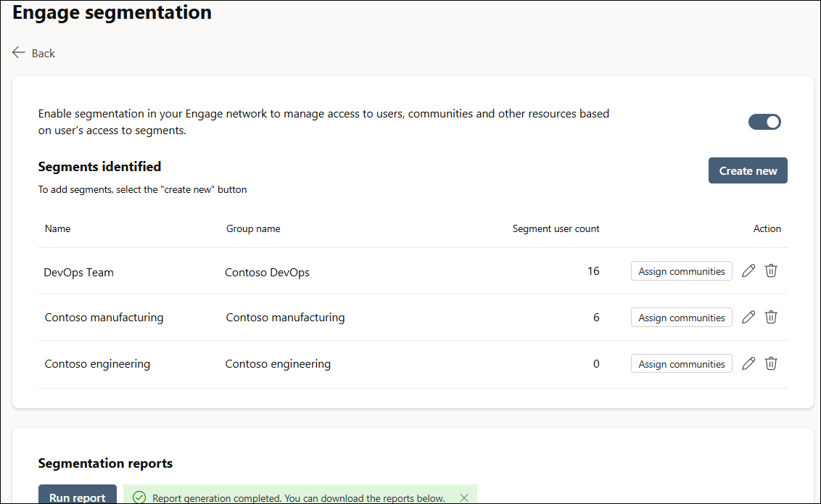
Task: Delete the DevOps Team segment trash icon
Action: coord(771,270)
